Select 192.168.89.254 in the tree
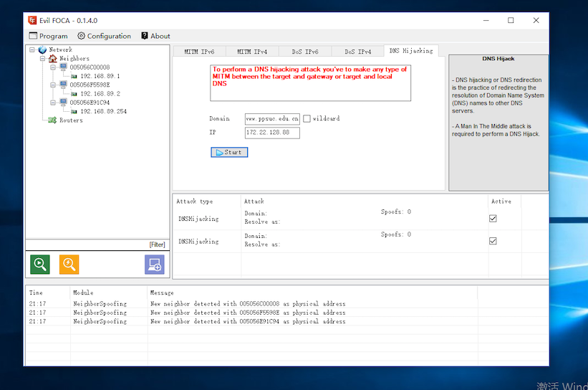This screenshot has height=390, width=588. 104,112
